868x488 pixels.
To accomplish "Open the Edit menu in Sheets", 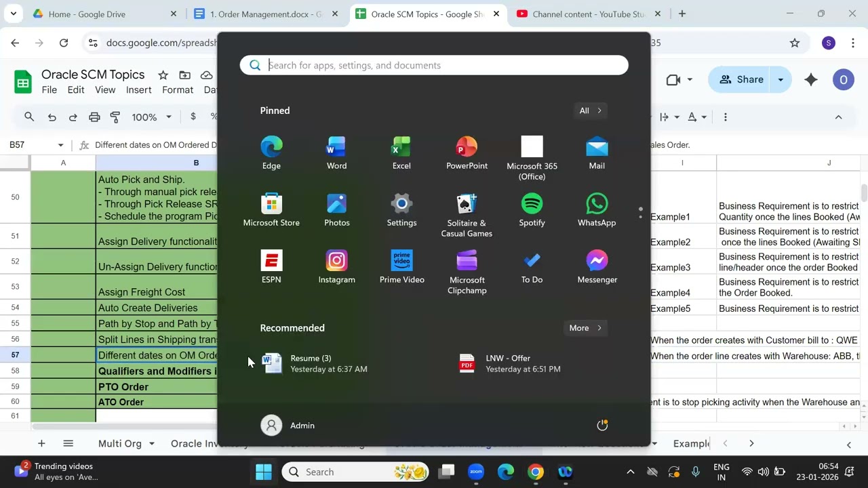I will coord(76,90).
